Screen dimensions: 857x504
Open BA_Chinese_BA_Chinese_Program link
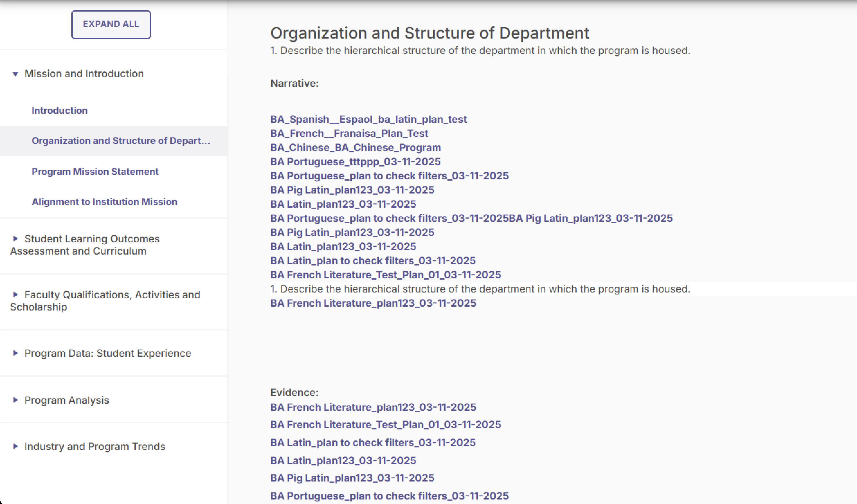point(356,148)
